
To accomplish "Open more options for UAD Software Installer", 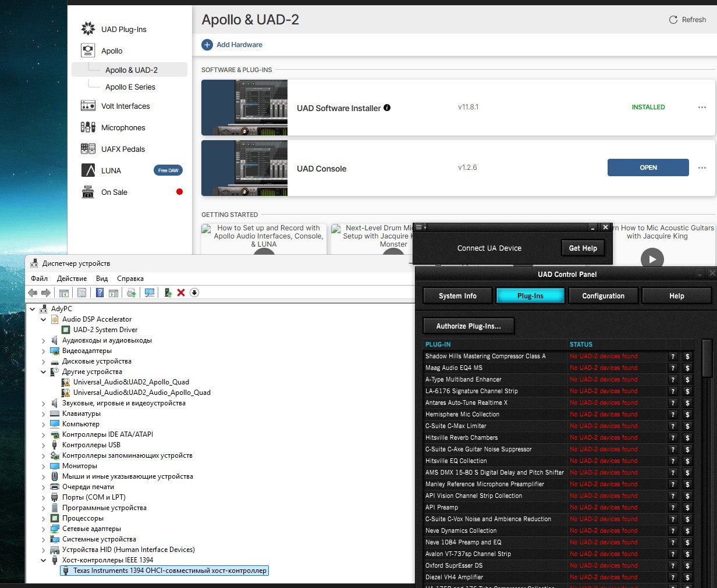I will click(x=702, y=107).
